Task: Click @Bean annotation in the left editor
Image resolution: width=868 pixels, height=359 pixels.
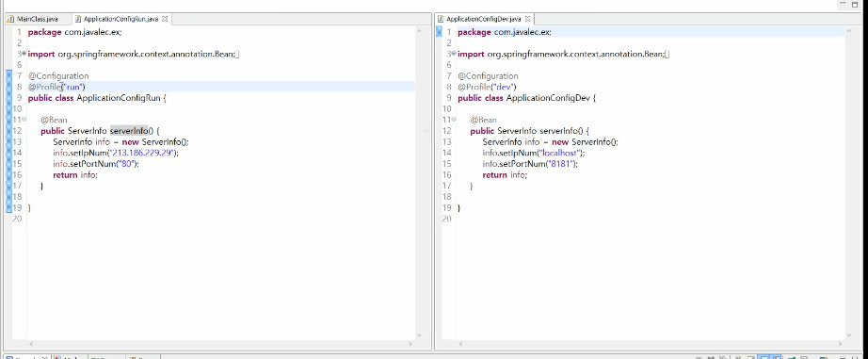Action: click(x=55, y=120)
